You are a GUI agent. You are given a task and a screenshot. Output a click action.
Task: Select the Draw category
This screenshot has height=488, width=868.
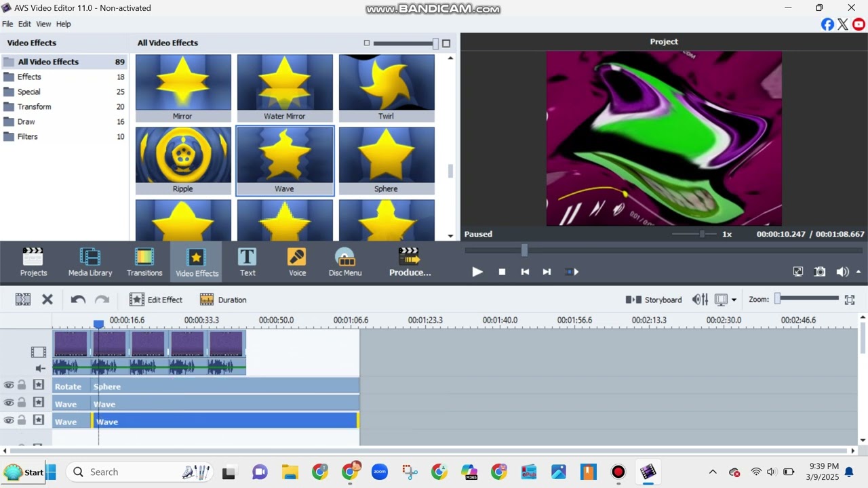[x=64, y=121]
